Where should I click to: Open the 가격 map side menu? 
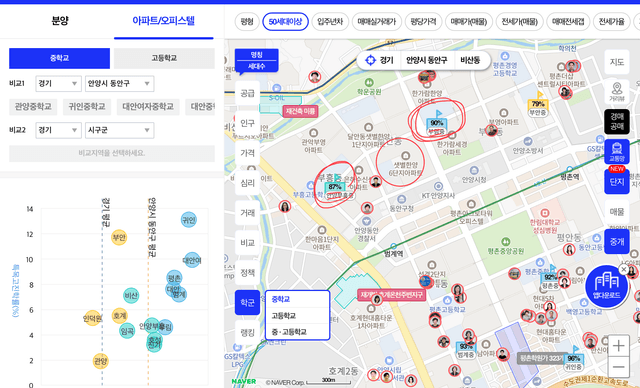(x=247, y=153)
